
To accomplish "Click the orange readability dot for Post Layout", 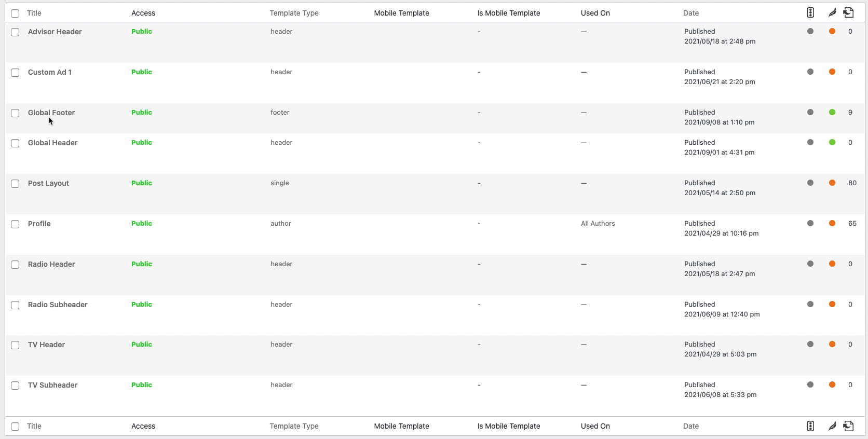I will pos(832,183).
